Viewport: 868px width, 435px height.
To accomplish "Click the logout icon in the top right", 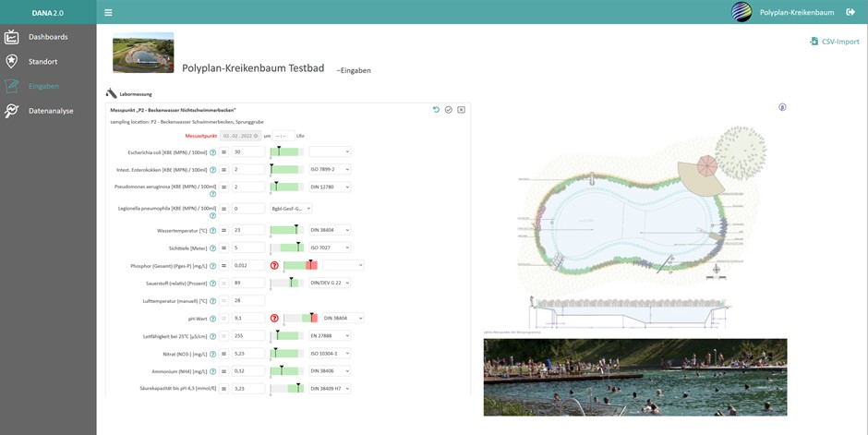I will click(x=850, y=12).
